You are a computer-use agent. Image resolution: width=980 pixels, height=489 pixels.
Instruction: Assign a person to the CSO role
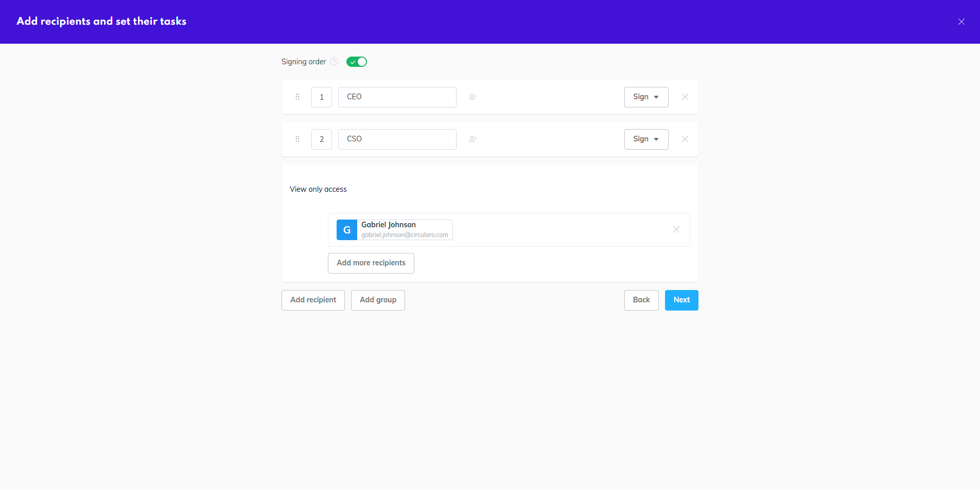472,139
